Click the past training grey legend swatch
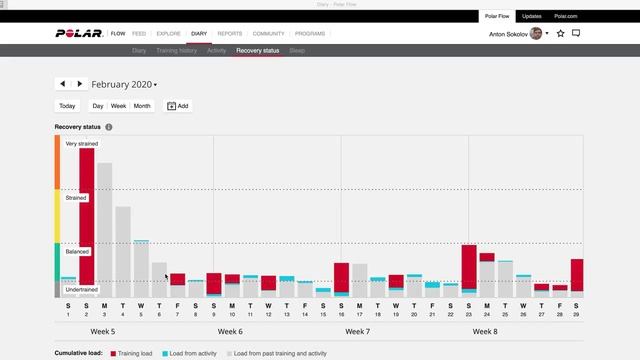Image resolution: width=640 pixels, height=360 pixels. (229, 353)
